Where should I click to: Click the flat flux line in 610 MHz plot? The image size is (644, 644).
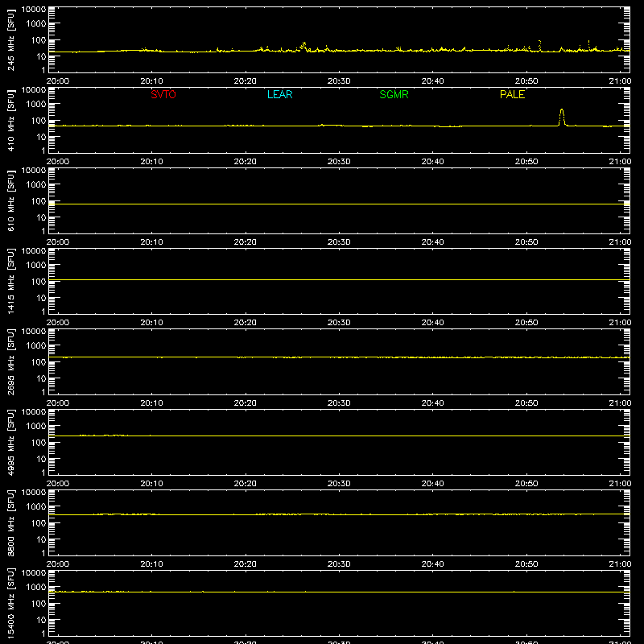pyautogui.click(x=339, y=204)
